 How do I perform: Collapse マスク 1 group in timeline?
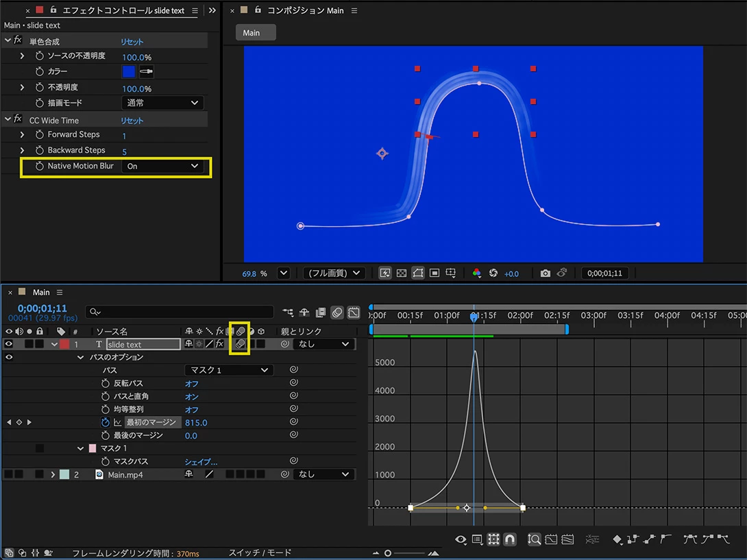(80, 448)
